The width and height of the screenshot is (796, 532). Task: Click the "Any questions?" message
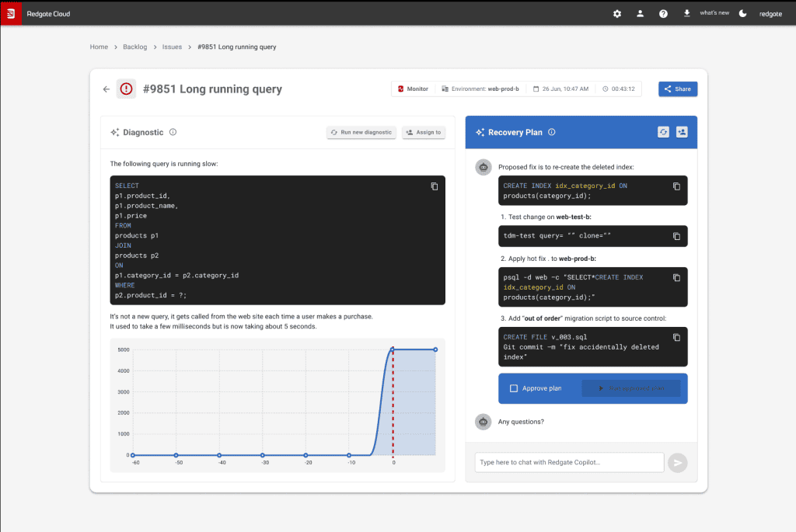pyautogui.click(x=521, y=422)
